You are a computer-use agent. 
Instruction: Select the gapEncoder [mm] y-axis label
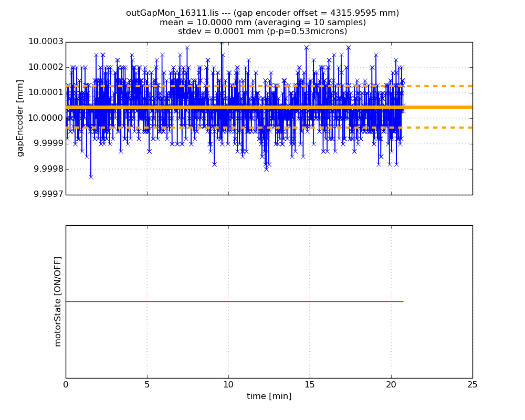click(20, 118)
